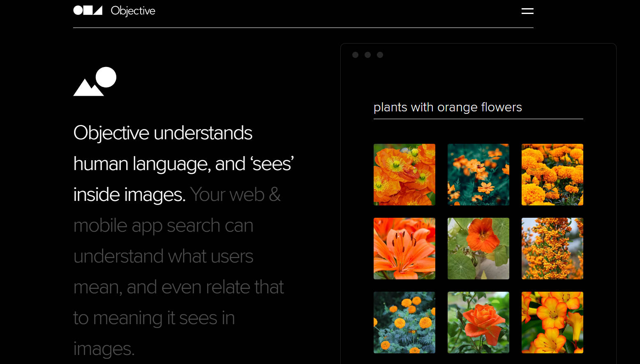Select the orange poppy thumbnail
This screenshot has height=364, width=640.
coord(404,174)
